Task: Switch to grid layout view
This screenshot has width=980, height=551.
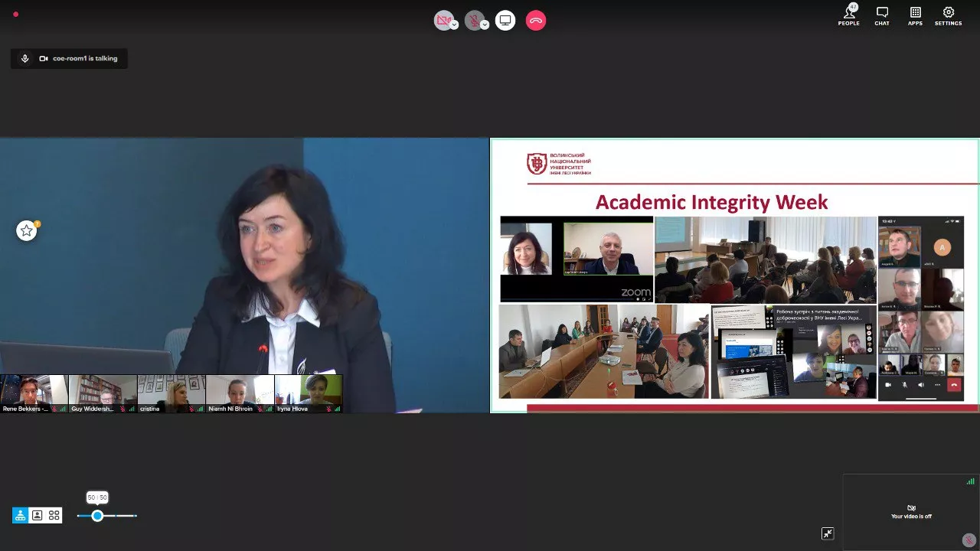Action: [x=54, y=515]
